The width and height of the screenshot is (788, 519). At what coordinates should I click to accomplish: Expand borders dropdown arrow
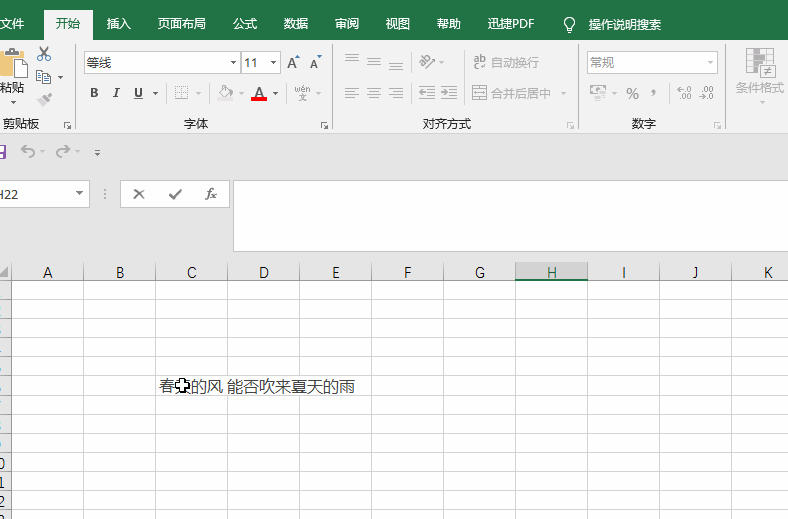[199, 93]
